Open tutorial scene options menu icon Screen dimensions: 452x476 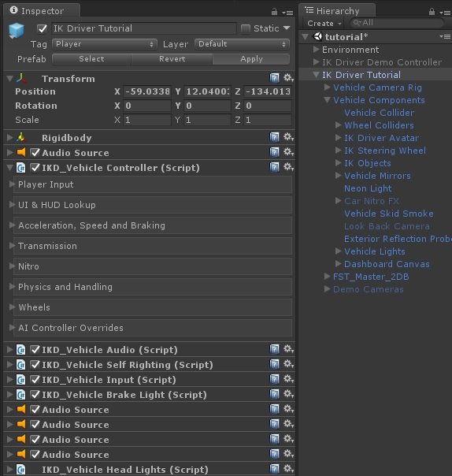pyautogui.click(x=445, y=37)
